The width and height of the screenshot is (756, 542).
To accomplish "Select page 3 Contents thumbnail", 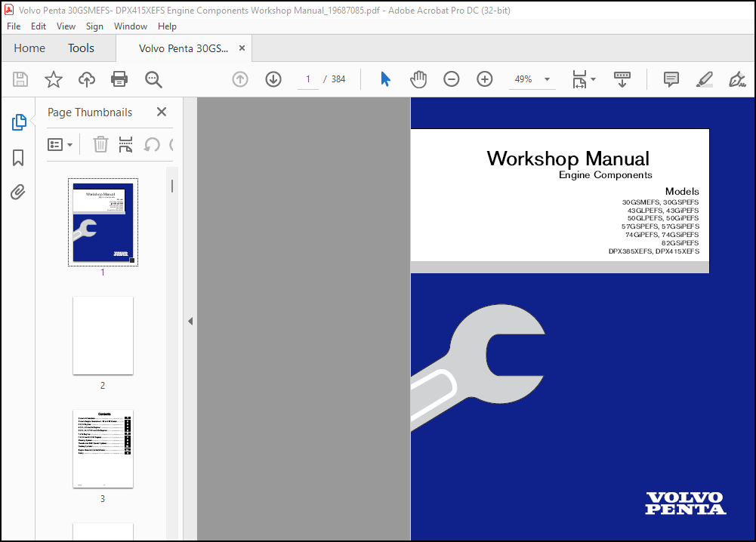I will tap(103, 448).
